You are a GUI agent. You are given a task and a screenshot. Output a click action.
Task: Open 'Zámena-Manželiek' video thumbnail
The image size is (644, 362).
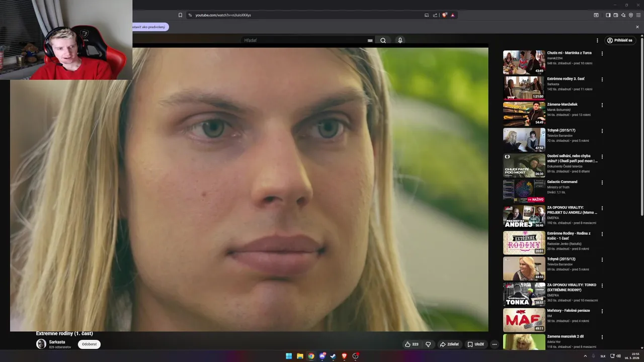point(524,114)
